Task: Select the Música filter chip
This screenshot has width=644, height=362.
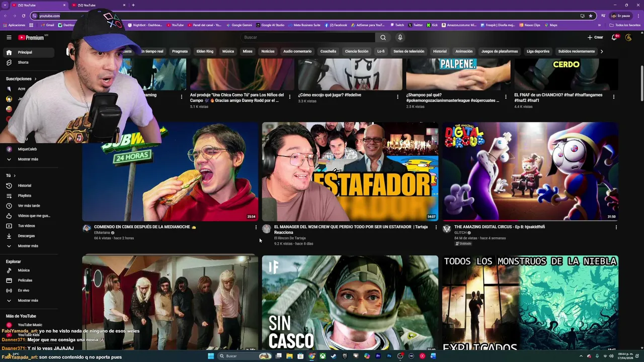Action: pos(228,51)
